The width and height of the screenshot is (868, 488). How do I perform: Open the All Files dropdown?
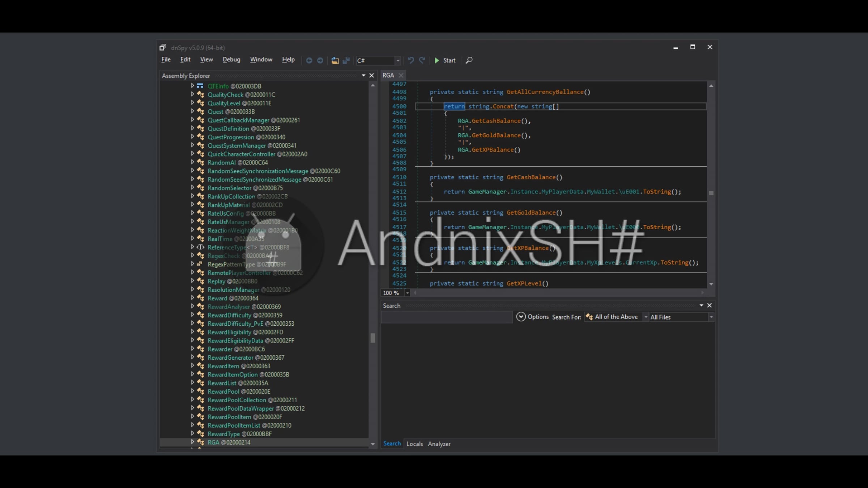coord(681,317)
